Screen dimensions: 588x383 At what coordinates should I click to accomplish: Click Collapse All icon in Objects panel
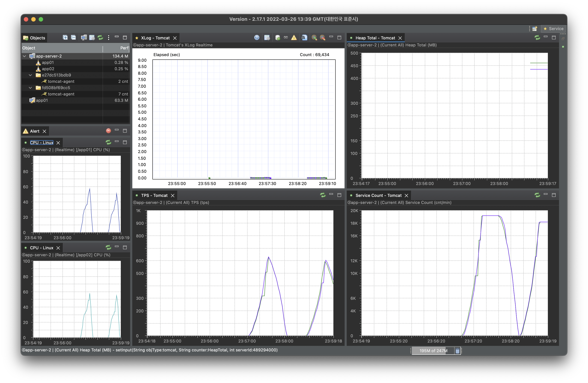coord(73,38)
